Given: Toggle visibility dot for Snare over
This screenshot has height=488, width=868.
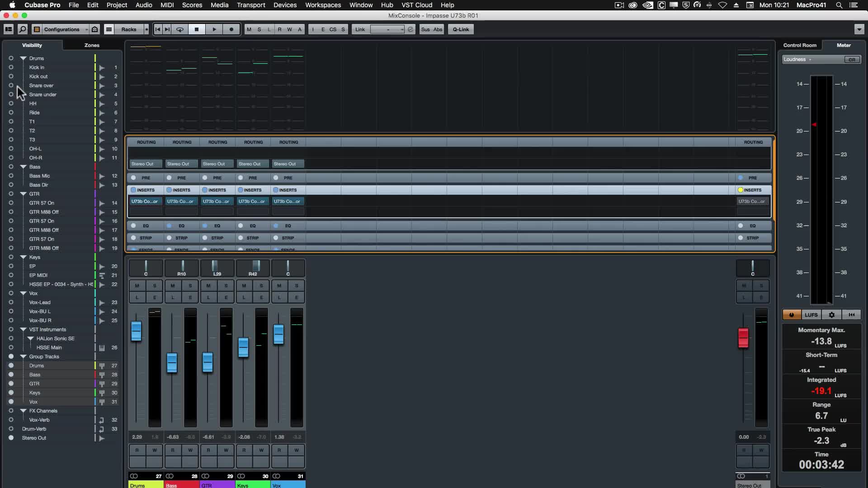Looking at the screenshot, I should point(11,85).
